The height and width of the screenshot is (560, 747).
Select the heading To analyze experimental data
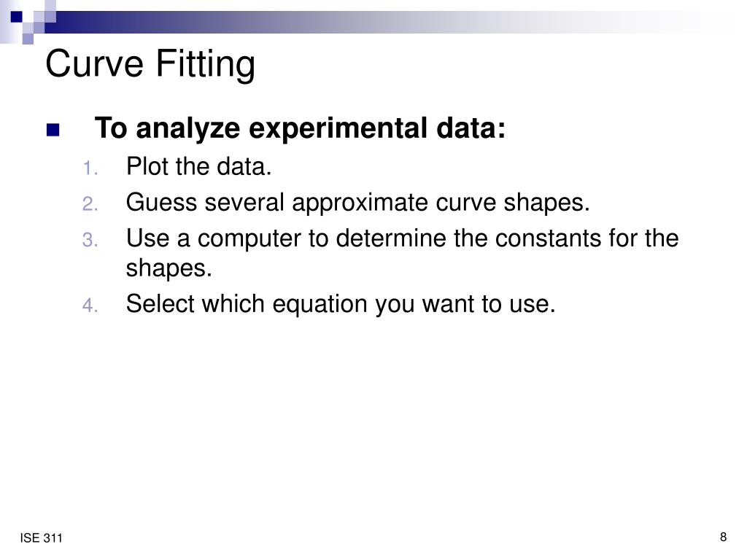[300, 128]
